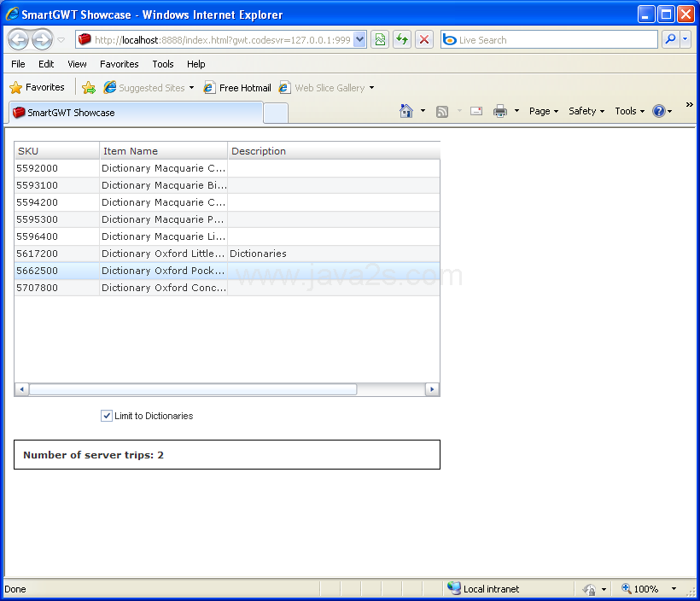700x601 pixels.
Task: Click the Refresh page icon
Action: 402,40
